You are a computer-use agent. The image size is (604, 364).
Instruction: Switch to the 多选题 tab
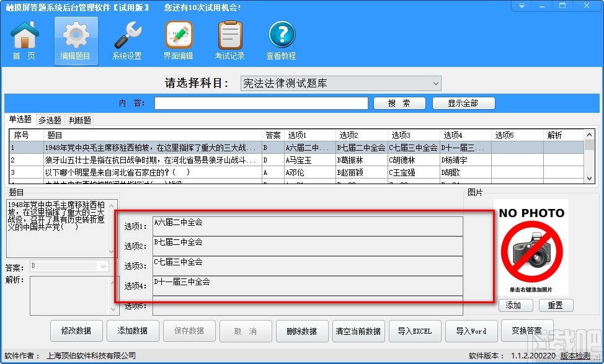pos(50,120)
